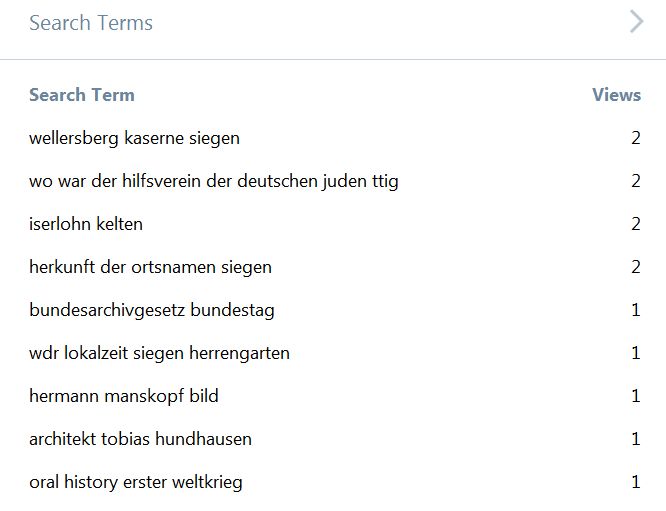Click the 'iserlohn kelten' search term
This screenshot has width=666, height=511.
86,224
